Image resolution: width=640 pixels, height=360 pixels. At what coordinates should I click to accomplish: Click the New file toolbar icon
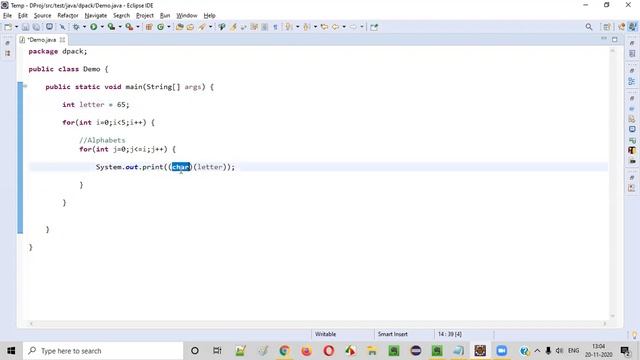click(8, 27)
